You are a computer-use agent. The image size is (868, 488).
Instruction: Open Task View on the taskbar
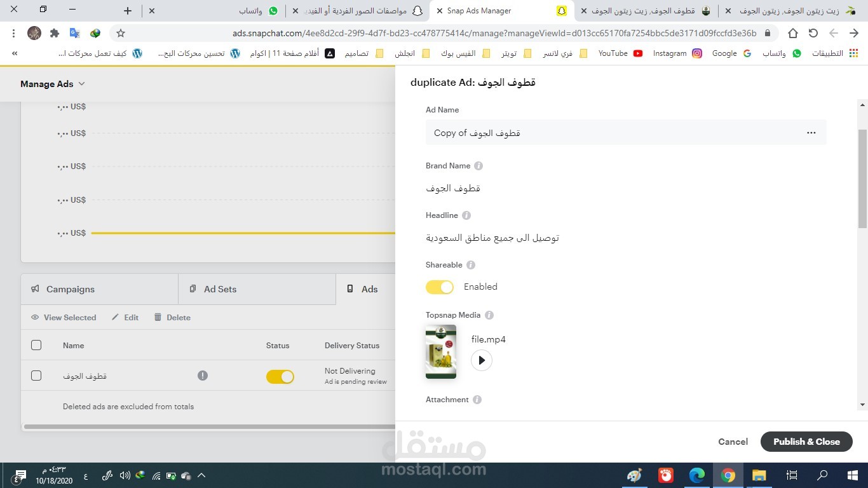[792, 475]
